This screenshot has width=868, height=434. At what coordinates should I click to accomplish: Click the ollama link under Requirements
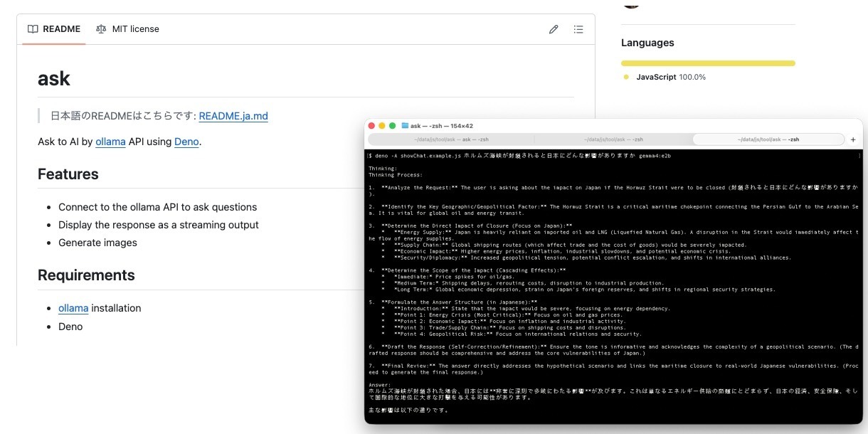coord(73,308)
